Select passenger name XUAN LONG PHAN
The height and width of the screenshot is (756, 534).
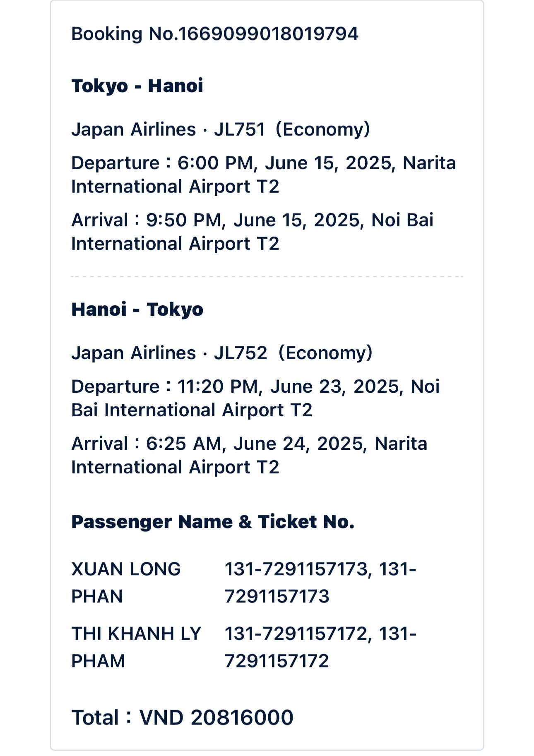(x=126, y=582)
